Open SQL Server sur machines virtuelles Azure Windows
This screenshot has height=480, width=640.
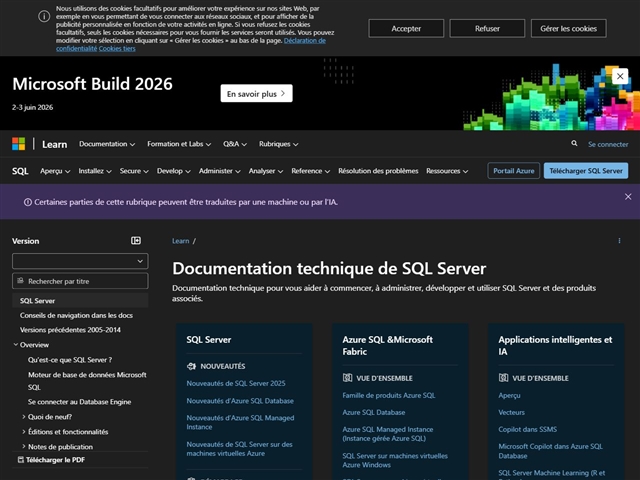tap(395, 460)
